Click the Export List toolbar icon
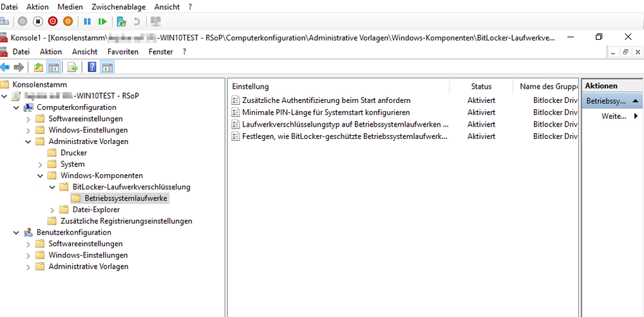Image resolution: width=644 pixels, height=317 pixels. click(x=73, y=67)
